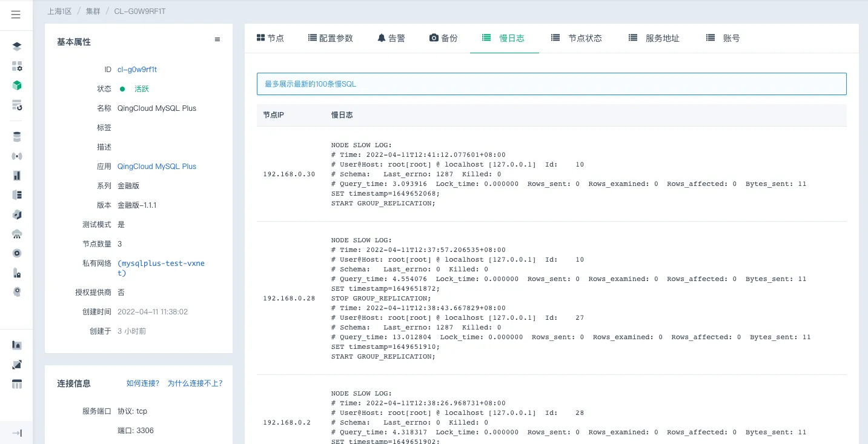Click the table layout icon in lower sidebar
This screenshot has height=444, width=868.
click(17, 384)
